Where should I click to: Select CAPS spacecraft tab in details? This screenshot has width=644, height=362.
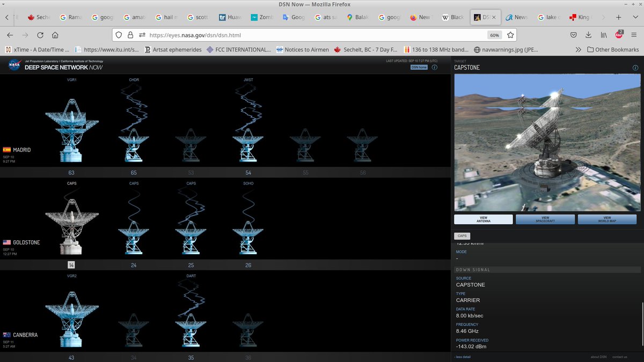tap(462, 236)
